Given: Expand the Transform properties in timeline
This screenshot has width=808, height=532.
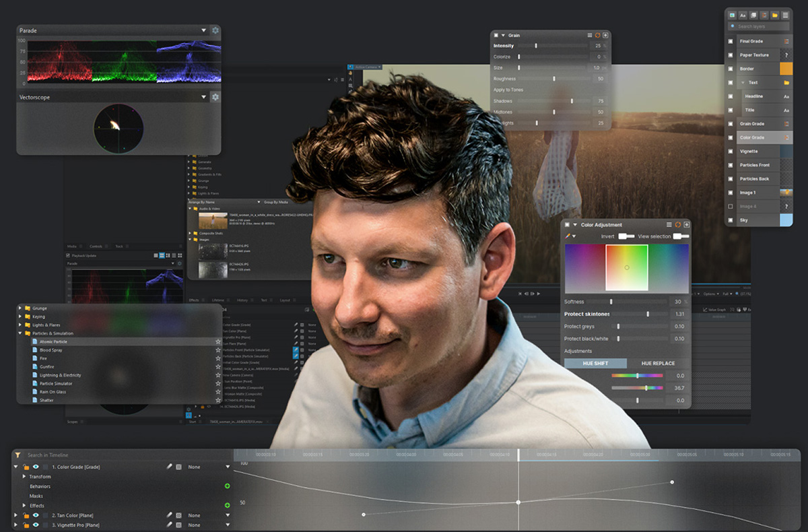Looking at the screenshot, I should coord(24,477).
